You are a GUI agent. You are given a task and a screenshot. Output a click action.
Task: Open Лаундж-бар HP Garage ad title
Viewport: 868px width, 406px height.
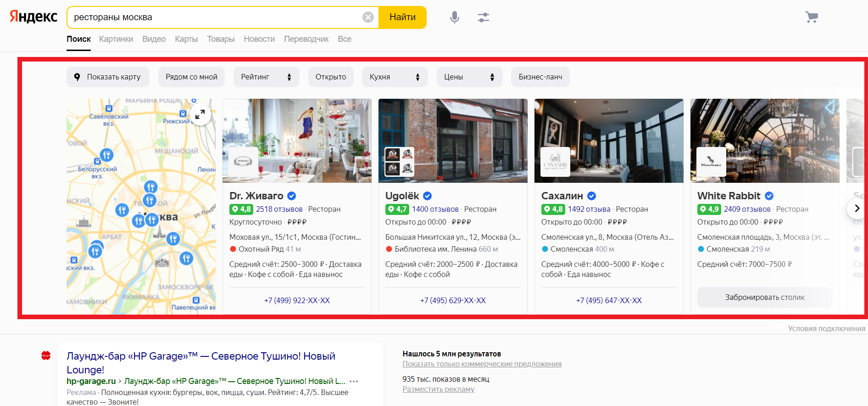coord(201,363)
